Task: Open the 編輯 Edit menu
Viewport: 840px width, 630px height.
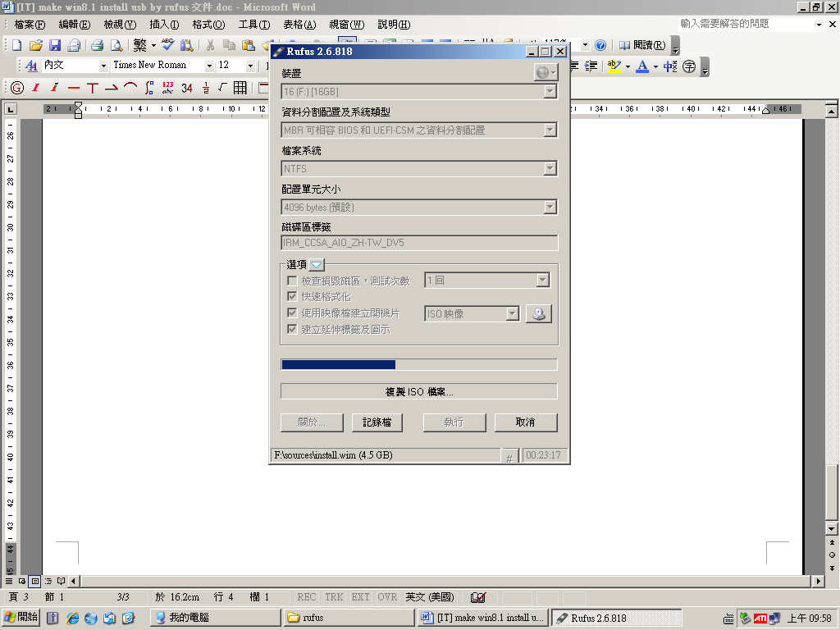Action: pos(75,25)
